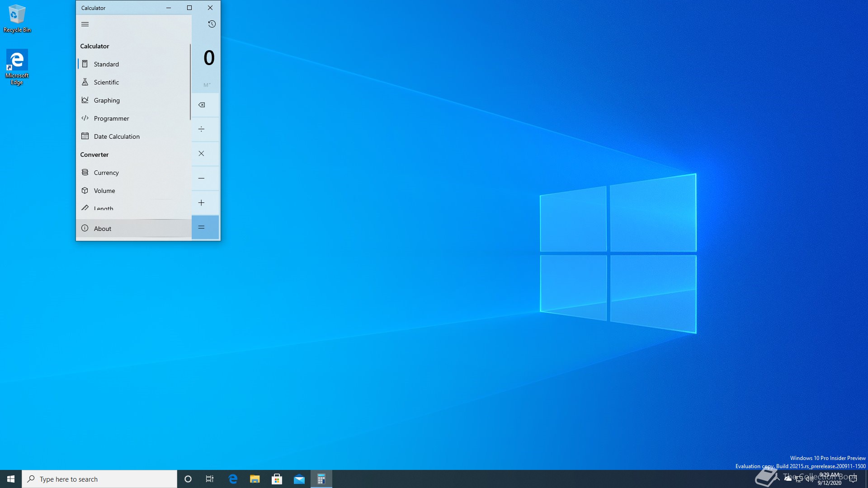Screen dimensions: 868x488
Task: Open the Volume converter
Action: [x=104, y=191]
